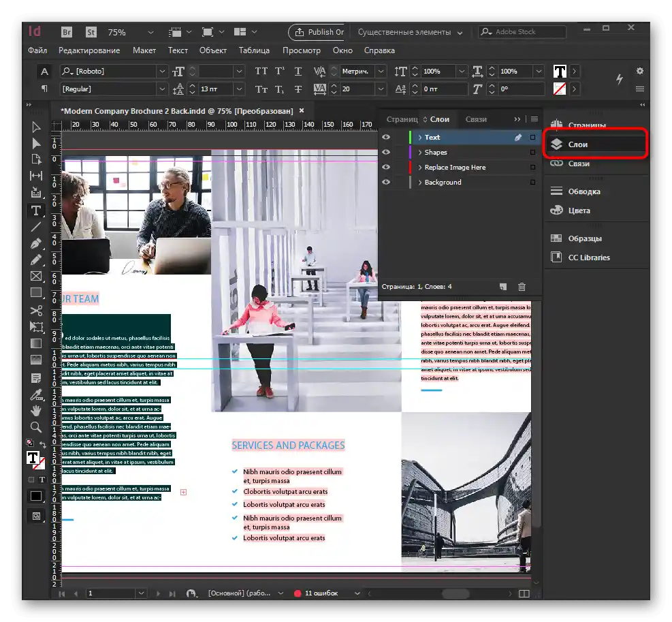Hide the Background layer

pyautogui.click(x=386, y=183)
